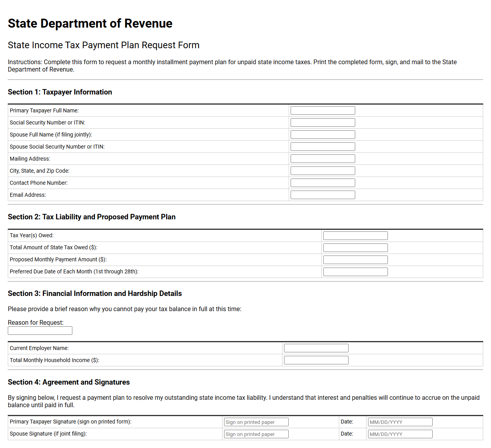The width and height of the screenshot is (491, 448).
Task: Click the 'Contact Phone Number:' label
Action: click(x=39, y=183)
